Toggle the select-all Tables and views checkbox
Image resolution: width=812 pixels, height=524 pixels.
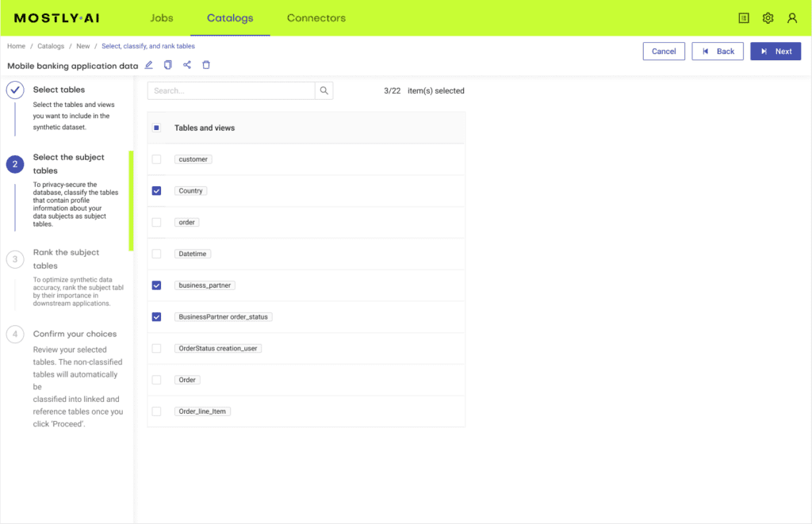(156, 128)
